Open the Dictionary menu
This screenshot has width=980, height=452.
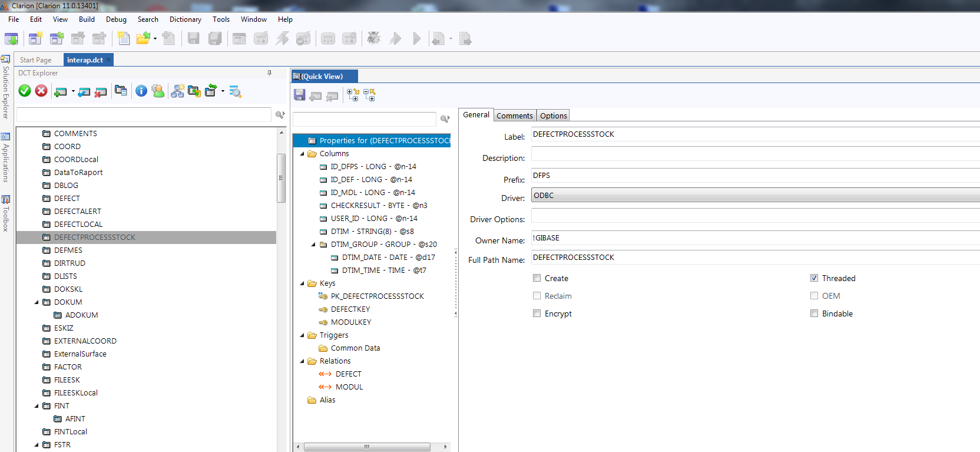185,19
